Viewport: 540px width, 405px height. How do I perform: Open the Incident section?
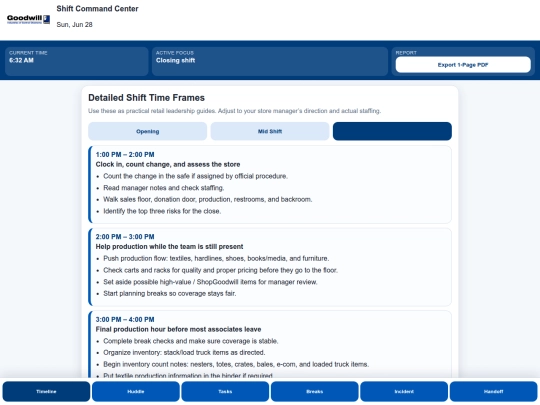pyautogui.click(x=404, y=392)
